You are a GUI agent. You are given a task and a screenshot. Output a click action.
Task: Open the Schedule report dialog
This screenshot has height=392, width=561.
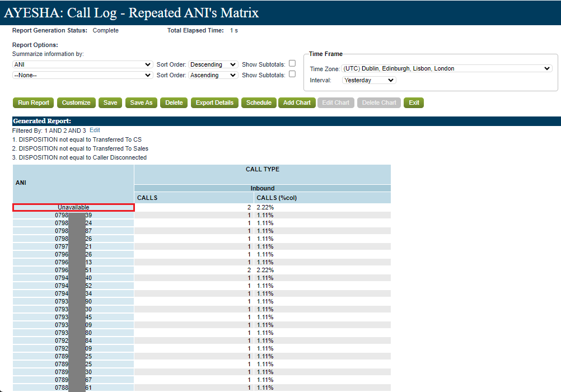(259, 102)
